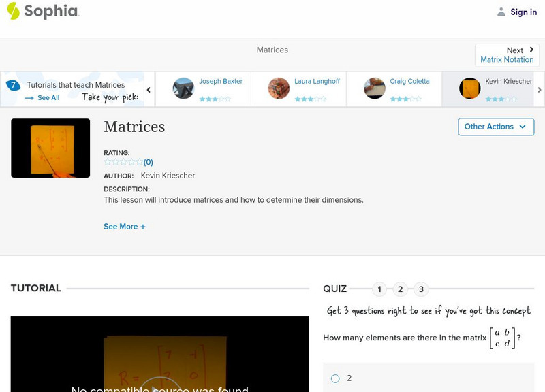
Task: Click the QUIZ section heading
Action: tap(334, 289)
